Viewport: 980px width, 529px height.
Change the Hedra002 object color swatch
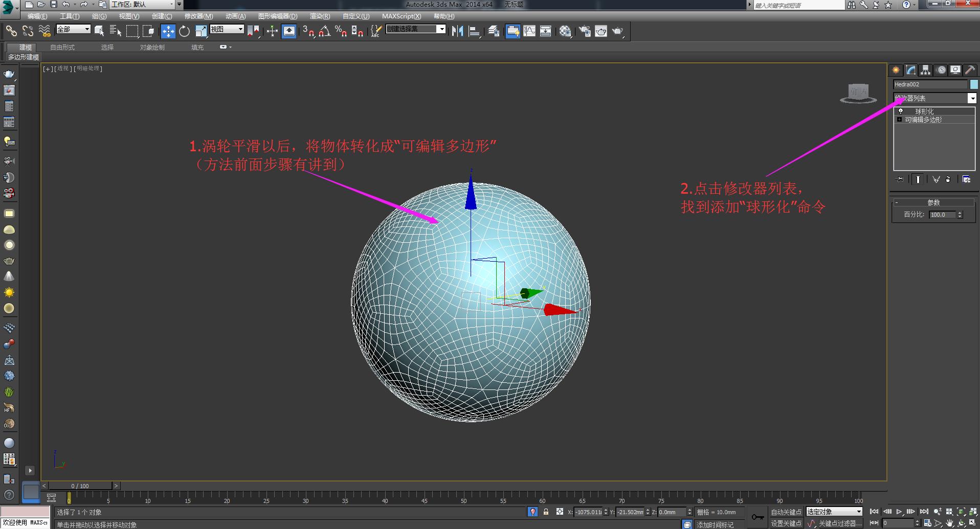[x=973, y=84]
